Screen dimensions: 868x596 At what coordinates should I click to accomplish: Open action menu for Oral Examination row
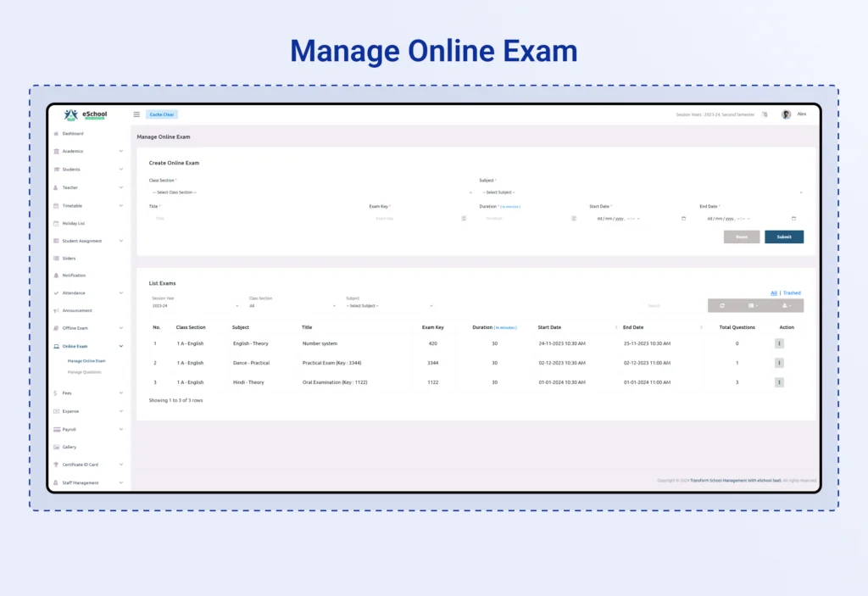[779, 382]
